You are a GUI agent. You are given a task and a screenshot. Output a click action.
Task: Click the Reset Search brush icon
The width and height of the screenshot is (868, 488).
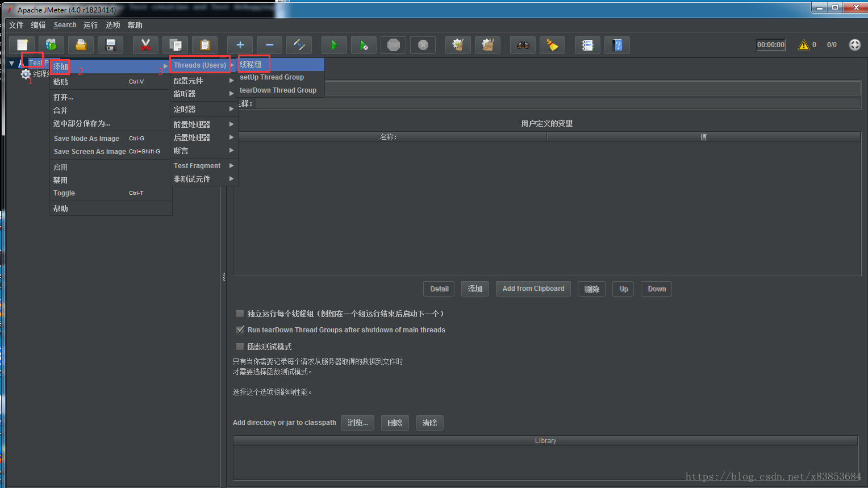click(553, 45)
